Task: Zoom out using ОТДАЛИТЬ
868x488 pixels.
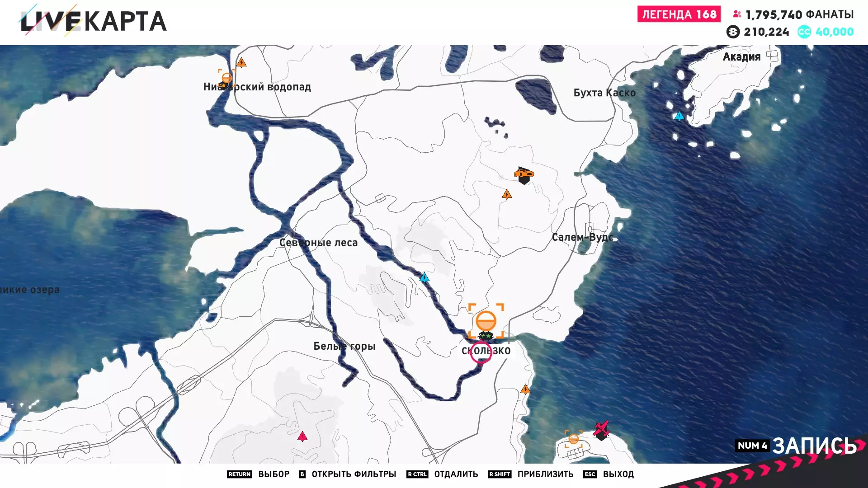Action: tap(456, 474)
